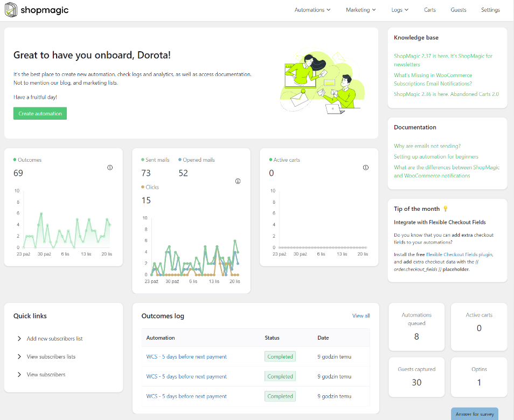Screen dimensions: 514x420
Task: Click the Outcomes total value 69
Action: [18, 173]
